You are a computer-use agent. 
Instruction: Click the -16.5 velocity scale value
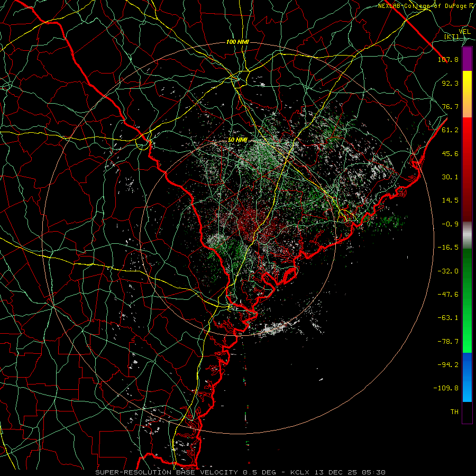[x=448, y=248]
